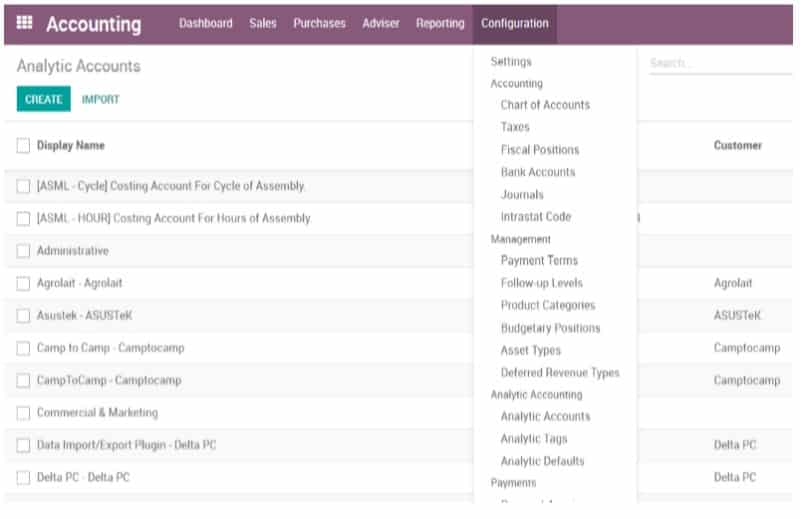Open Fiscal Positions menu entry
The height and width of the screenshot is (519, 800).
(539, 150)
